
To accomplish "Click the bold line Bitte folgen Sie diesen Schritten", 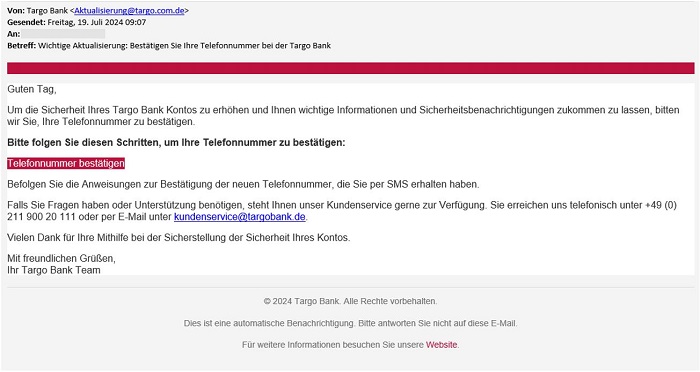I will [x=176, y=143].
